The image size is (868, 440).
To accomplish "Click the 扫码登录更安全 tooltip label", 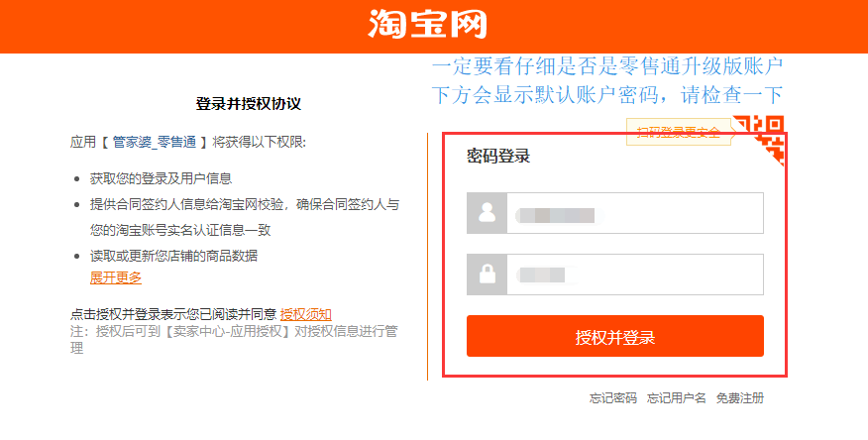I will coord(679,132).
